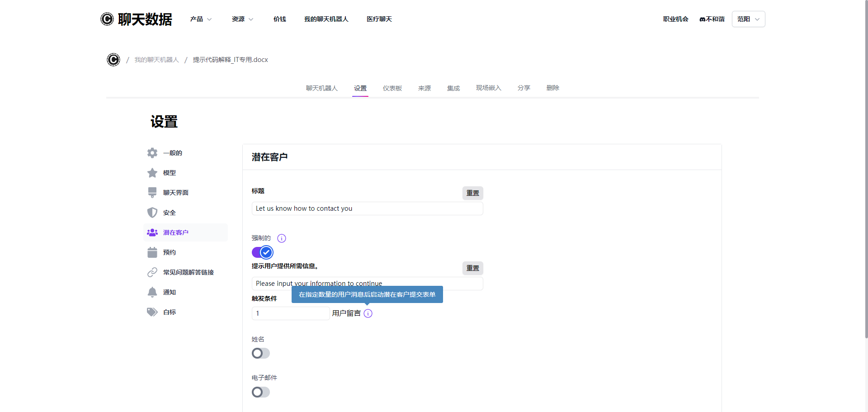Click the link icon for 常见问题解答链接
Screen dimensions: 868x412
pyautogui.click(x=152, y=272)
